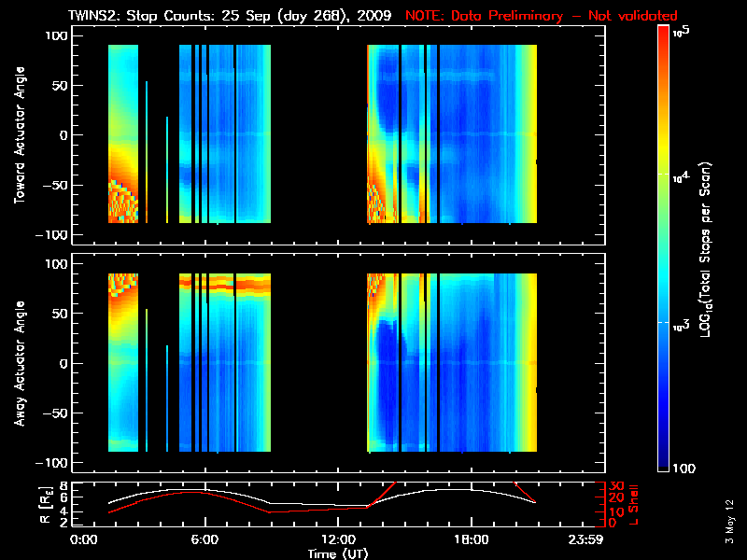This screenshot has width=747, height=560.
Task: Click the red top of the colorbar
Action: pos(664,35)
